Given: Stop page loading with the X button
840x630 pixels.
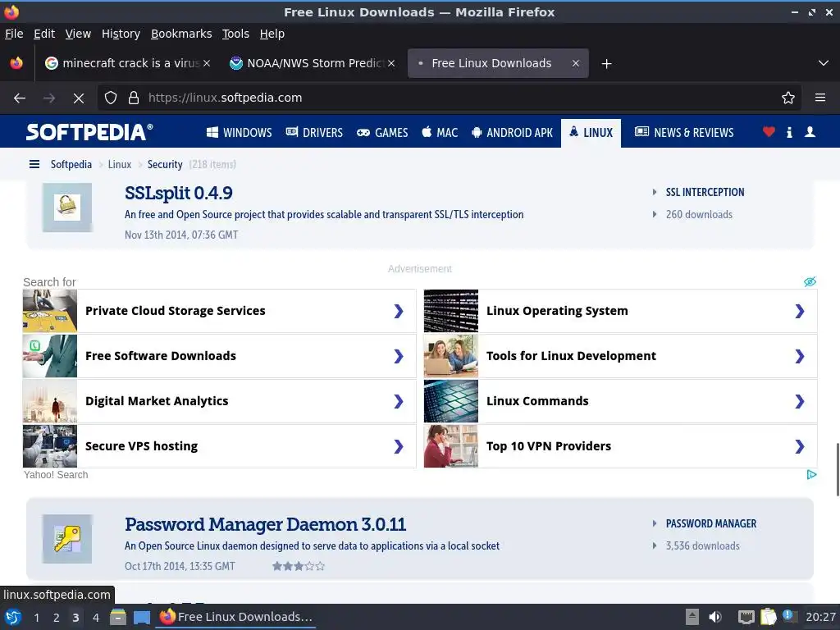Looking at the screenshot, I should (x=79, y=98).
